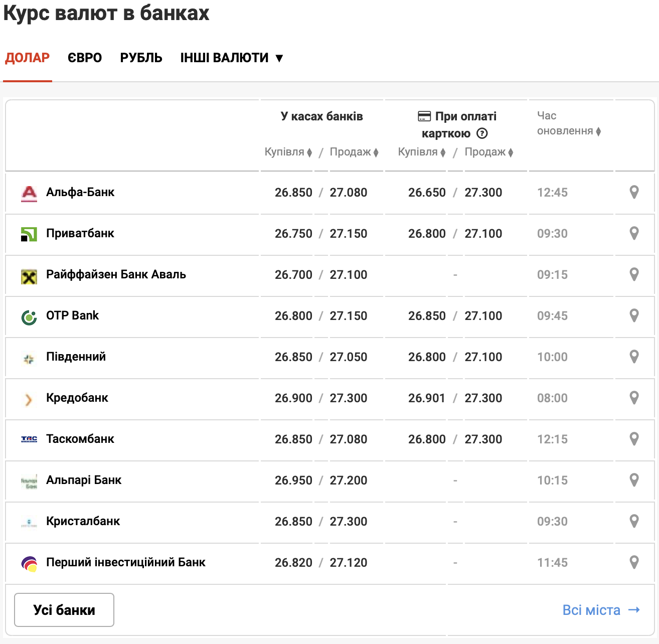Click the Альпарі Банк location pin
Screen dimensions: 659x644
pyautogui.click(x=634, y=480)
